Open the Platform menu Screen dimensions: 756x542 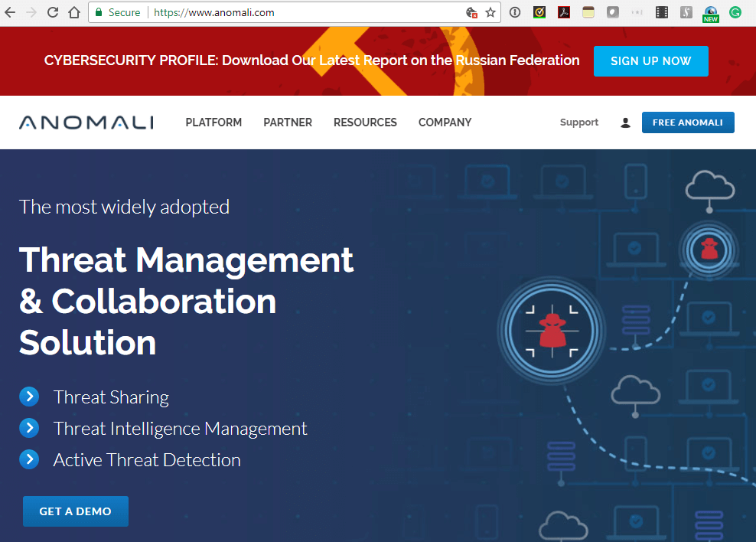213,122
